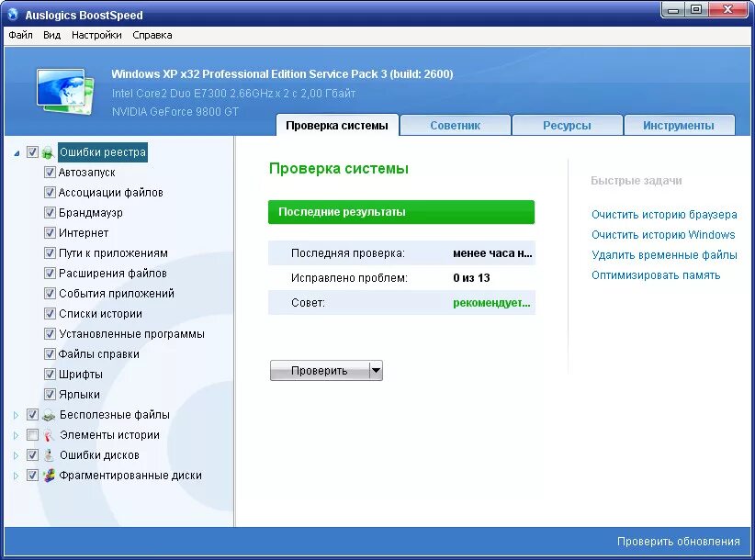Maximize the BoostSpeed window

point(696,10)
